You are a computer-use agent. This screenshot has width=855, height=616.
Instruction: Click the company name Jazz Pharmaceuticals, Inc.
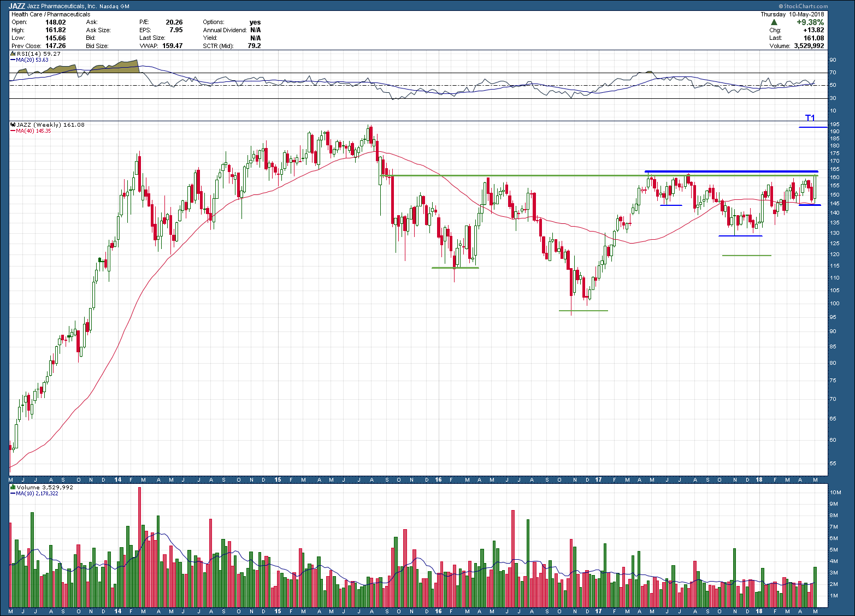tap(62, 6)
